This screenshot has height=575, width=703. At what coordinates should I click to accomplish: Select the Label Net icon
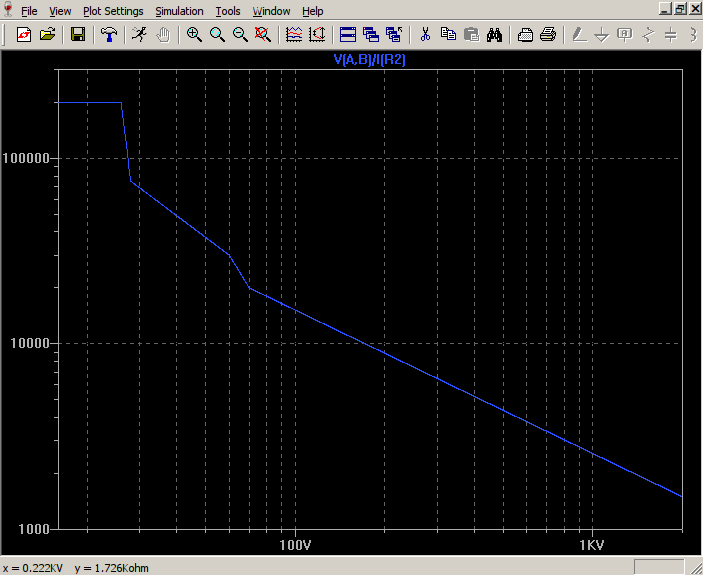point(625,35)
